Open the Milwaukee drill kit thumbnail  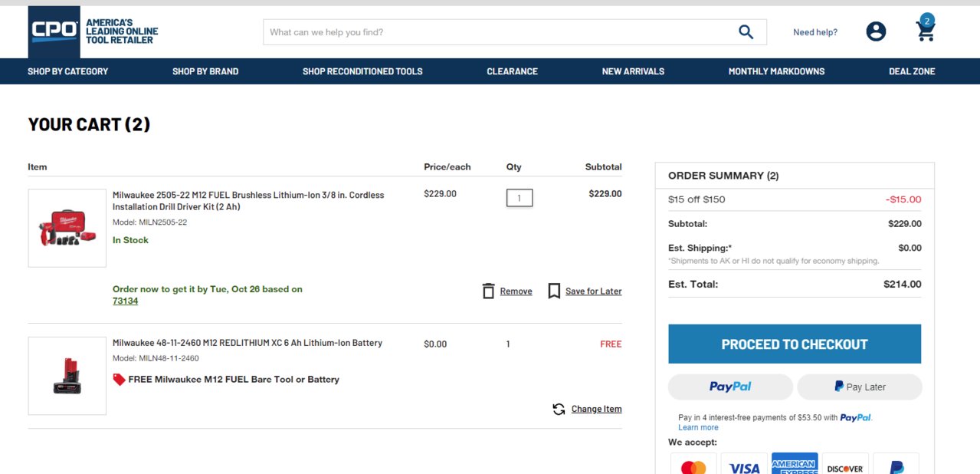67,228
